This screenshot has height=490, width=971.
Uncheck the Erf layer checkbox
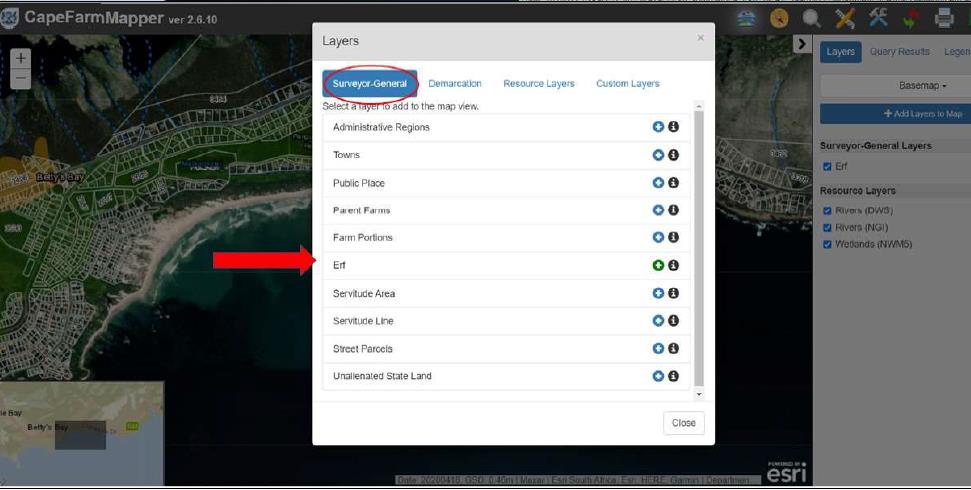[x=827, y=167]
